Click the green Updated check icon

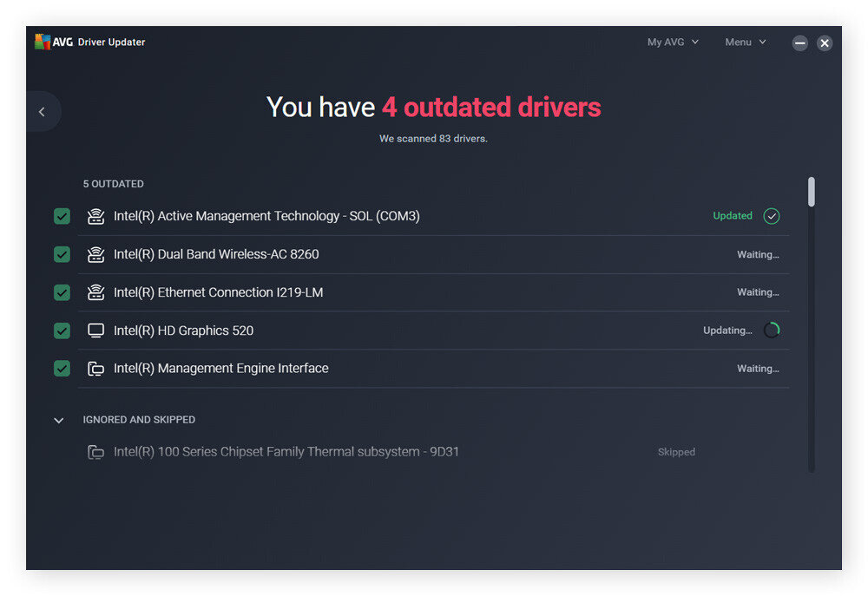click(772, 216)
